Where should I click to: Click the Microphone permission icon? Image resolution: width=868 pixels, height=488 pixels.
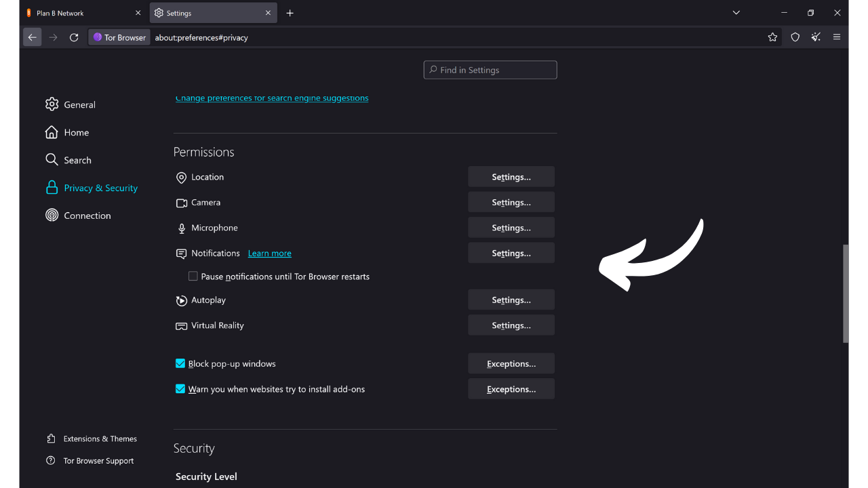[181, 228]
